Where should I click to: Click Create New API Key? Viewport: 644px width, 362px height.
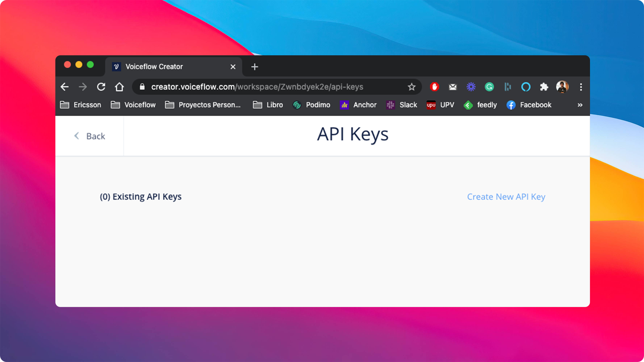506,197
